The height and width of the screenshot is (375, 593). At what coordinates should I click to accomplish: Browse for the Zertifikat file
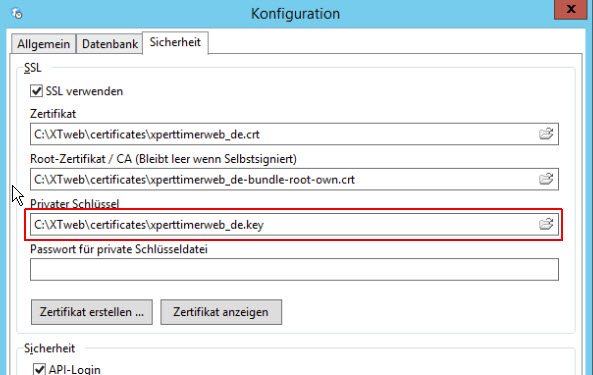546,134
